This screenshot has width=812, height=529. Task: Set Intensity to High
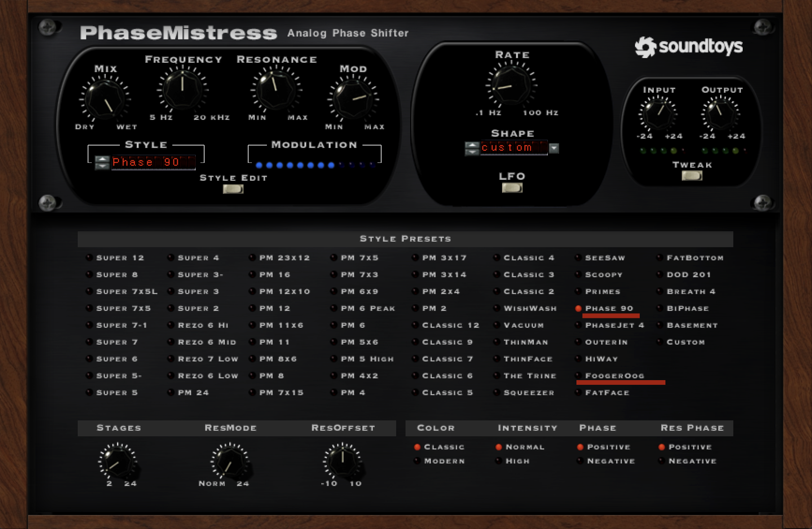(x=513, y=461)
